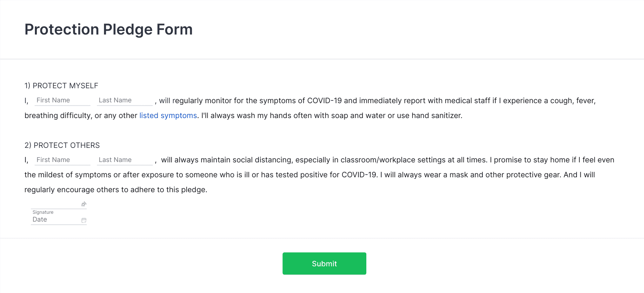The image size is (644, 293).
Task: Click the signature pen icon
Action: point(84,204)
